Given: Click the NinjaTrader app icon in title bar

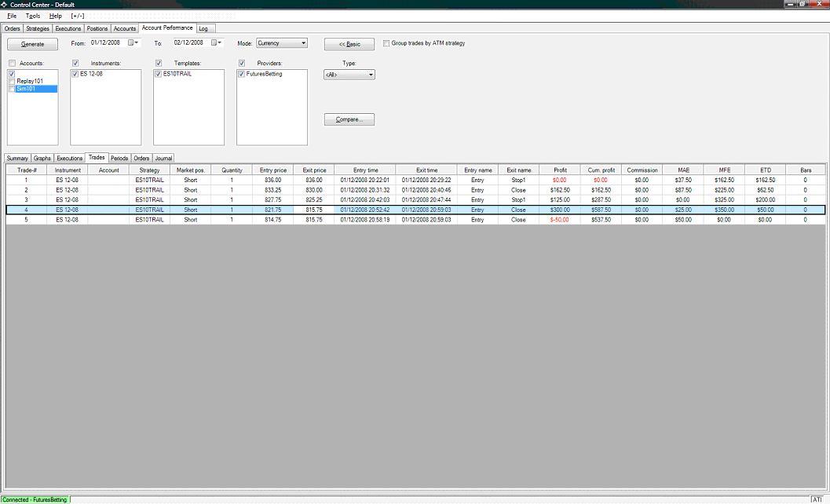Looking at the screenshot, I should coord(4,4).
